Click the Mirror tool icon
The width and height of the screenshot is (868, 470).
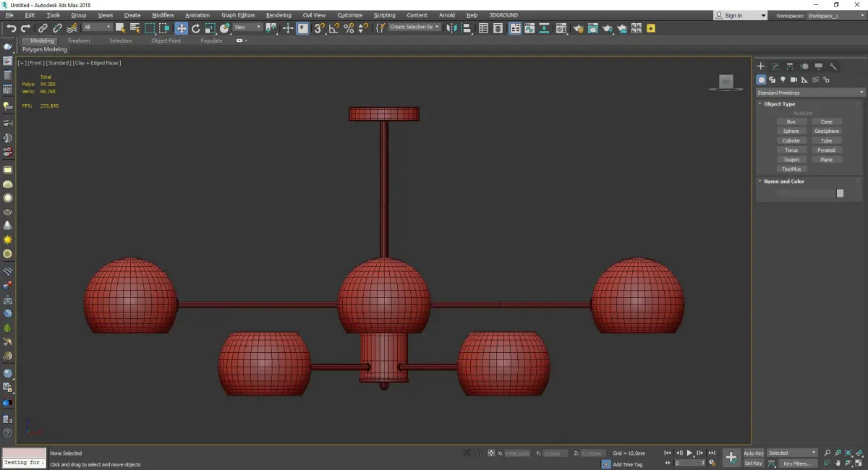[x=451, y=28]
